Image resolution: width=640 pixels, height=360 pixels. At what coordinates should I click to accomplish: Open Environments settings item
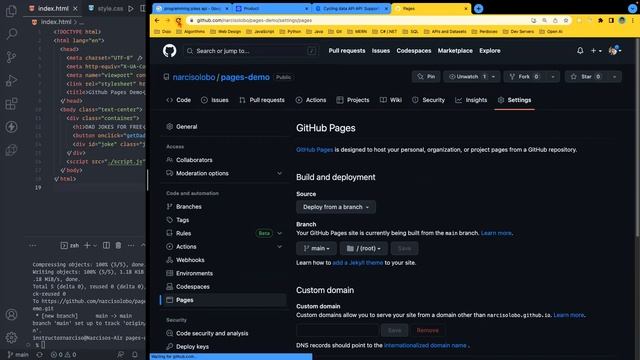224,273
